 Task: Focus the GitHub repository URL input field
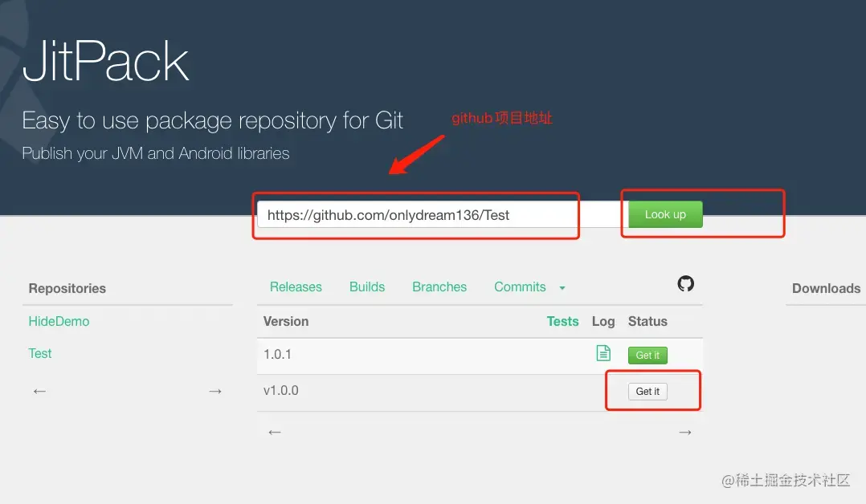442,215
